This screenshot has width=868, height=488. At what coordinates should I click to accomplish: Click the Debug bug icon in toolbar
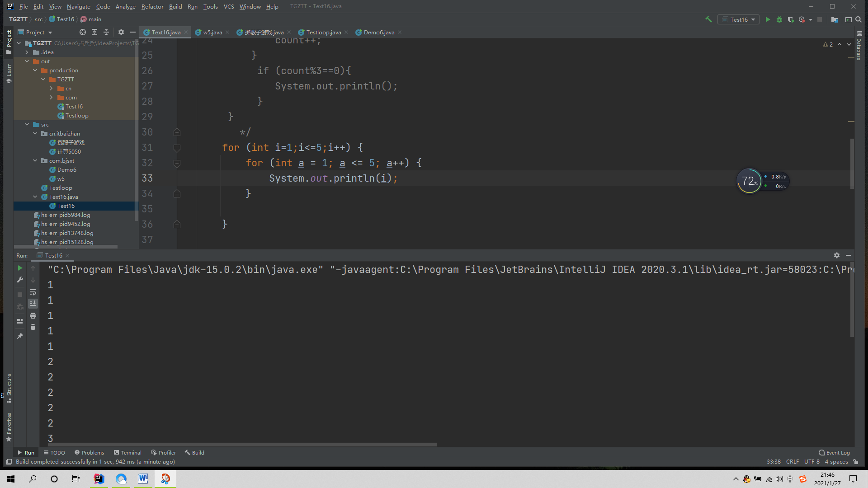[x=779, y=19]
